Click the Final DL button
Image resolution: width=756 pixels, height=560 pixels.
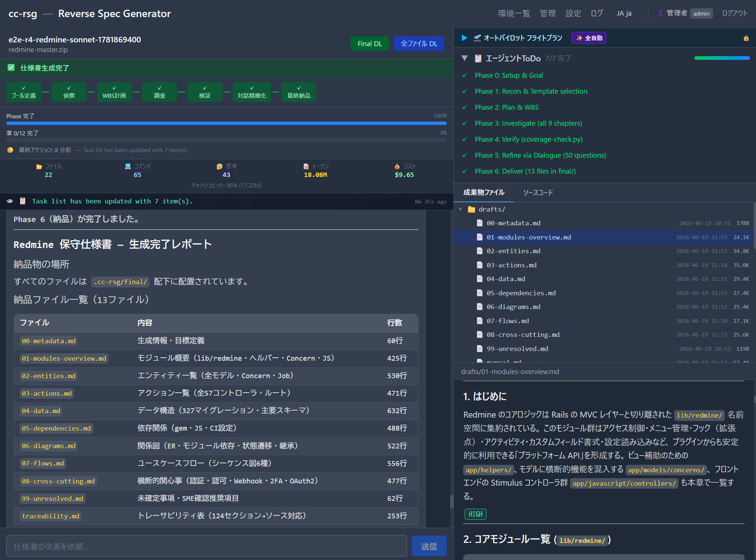pos(370,44)
